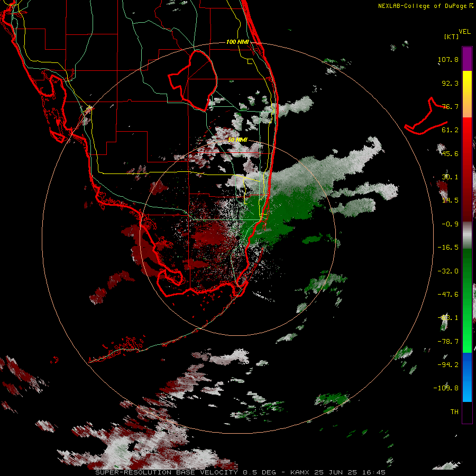Click the -0.9 value on velocity scale
The width and height of the screenshot is (476, 476).
tap(450, 224)
